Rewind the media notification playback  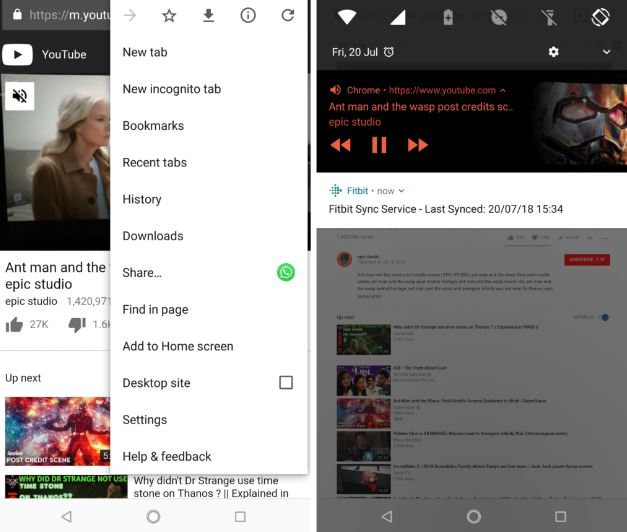tap(341, 145)
